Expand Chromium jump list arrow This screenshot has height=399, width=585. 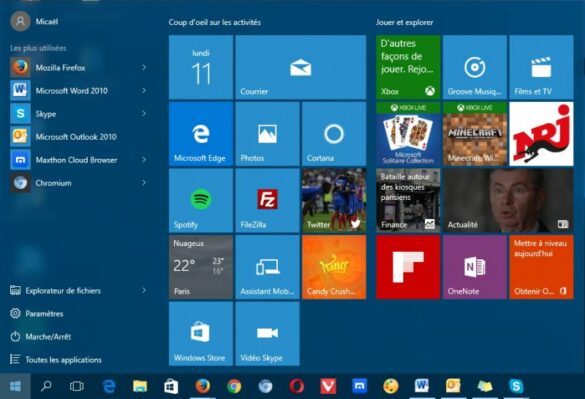(144, 183)
